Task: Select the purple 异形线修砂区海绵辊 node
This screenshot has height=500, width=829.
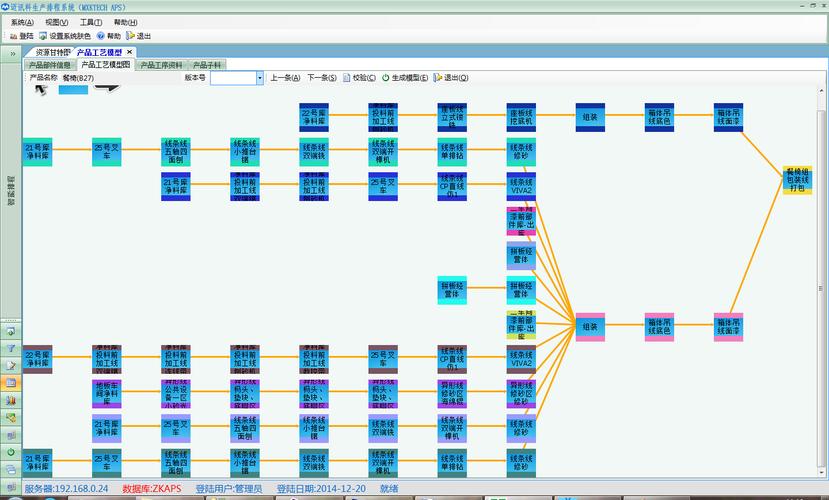Action: pos(452,394)
